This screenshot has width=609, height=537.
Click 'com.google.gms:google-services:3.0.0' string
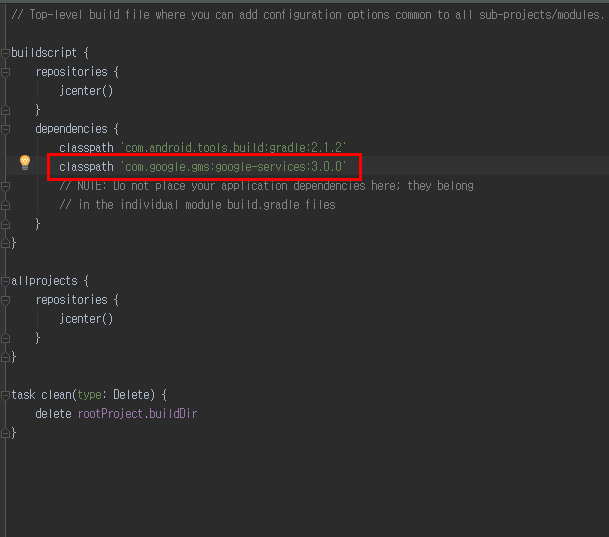pos(234,167)
